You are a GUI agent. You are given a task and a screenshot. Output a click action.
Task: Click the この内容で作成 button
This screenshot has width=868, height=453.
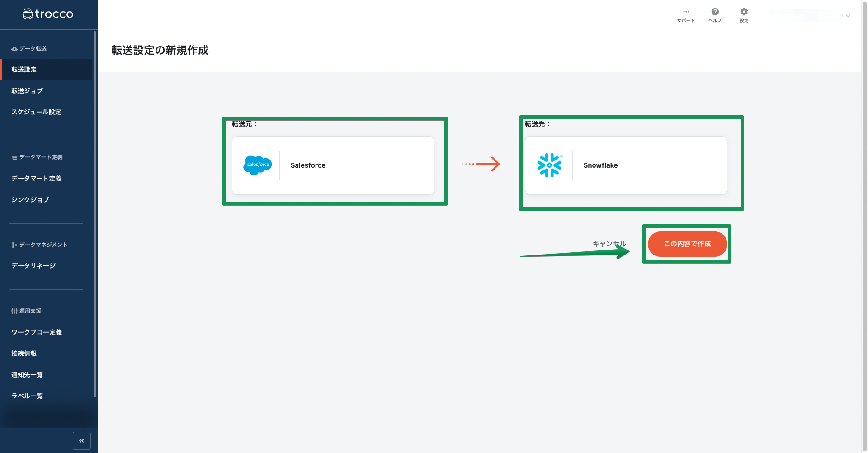687,244
